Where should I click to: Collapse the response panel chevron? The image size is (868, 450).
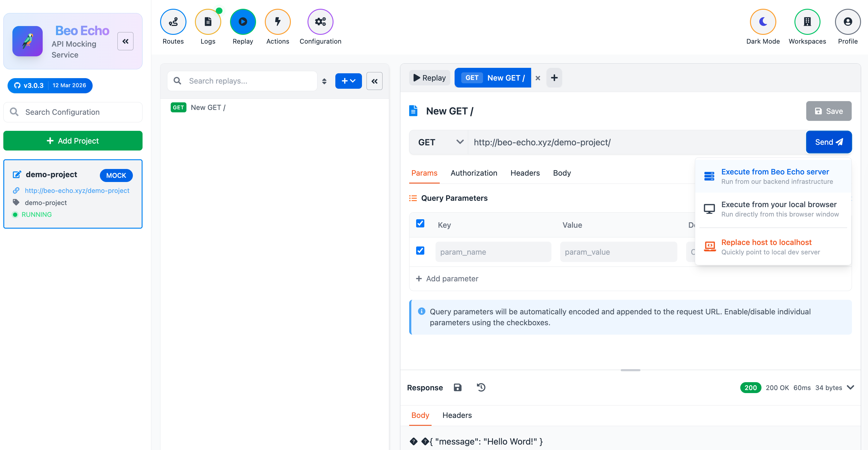(850, 387)
